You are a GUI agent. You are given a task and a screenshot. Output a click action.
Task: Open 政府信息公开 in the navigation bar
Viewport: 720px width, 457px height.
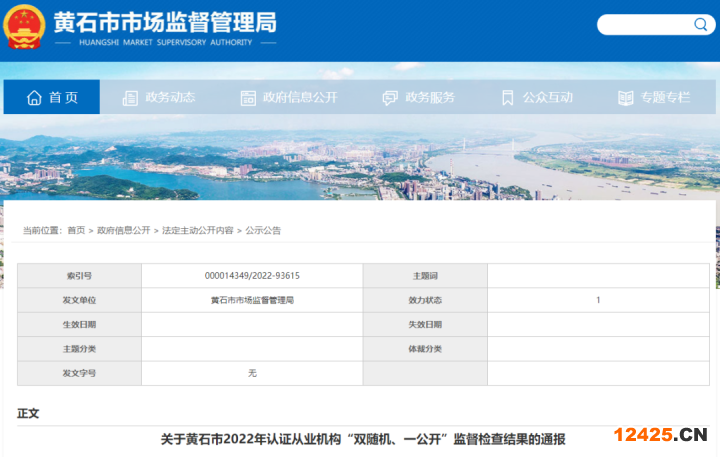coord(300,98)
